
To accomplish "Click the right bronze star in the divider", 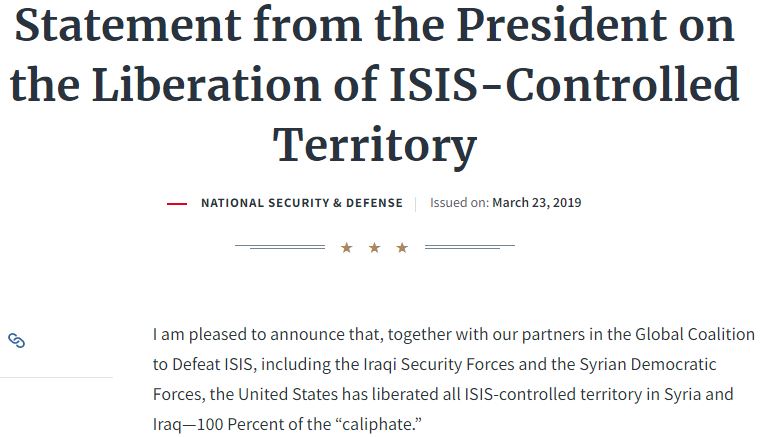I will 402,247.
